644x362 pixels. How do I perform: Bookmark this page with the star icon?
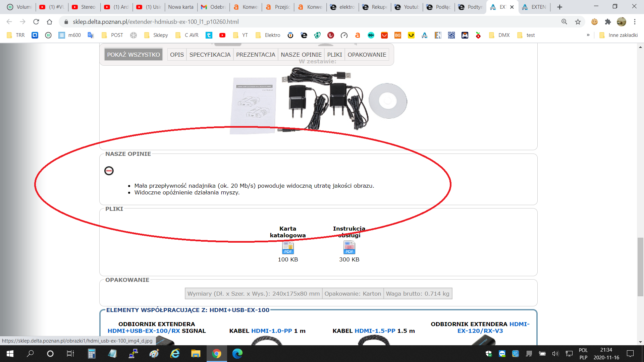(x=578, y=22)
